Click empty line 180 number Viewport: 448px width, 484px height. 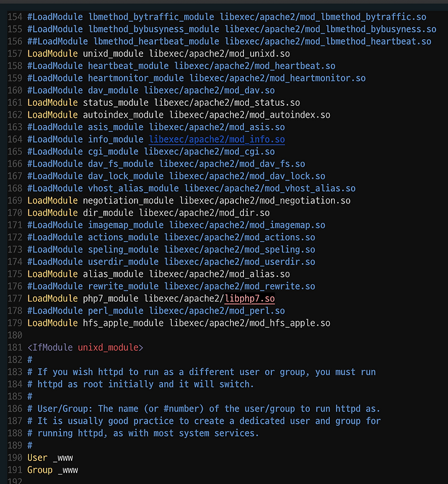15,335
